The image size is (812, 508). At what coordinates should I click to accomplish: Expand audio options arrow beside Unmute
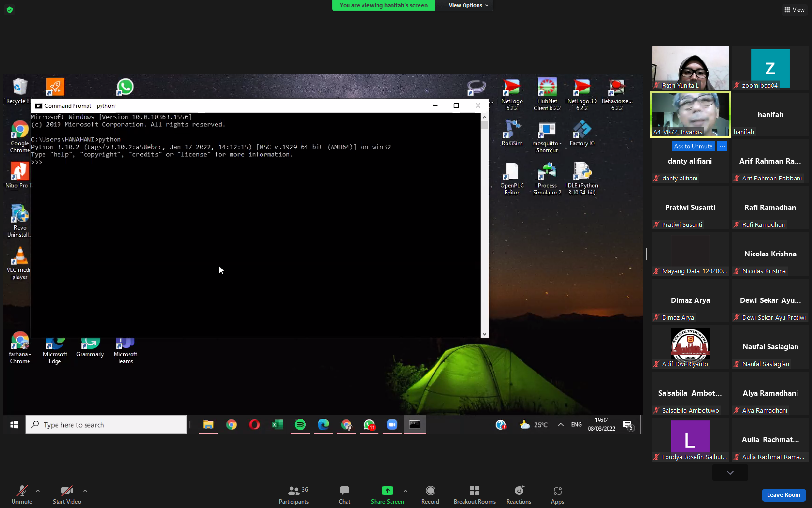38,491
